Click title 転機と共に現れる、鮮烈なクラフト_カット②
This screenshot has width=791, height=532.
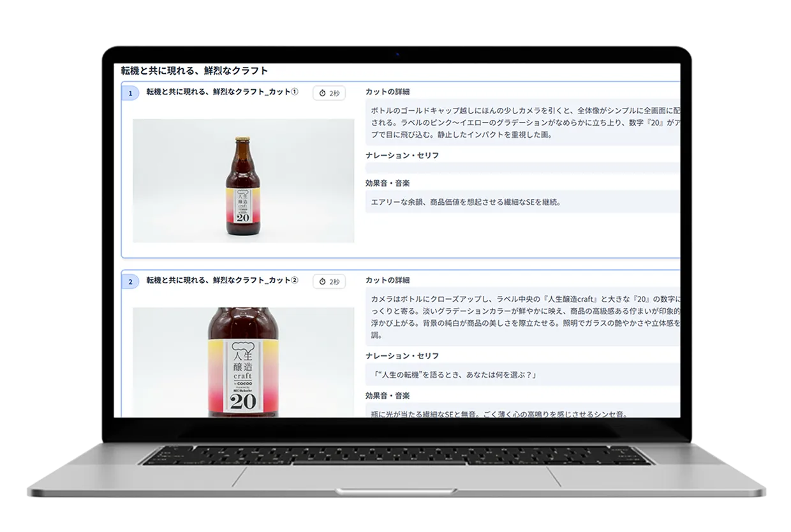click(222, 281)
